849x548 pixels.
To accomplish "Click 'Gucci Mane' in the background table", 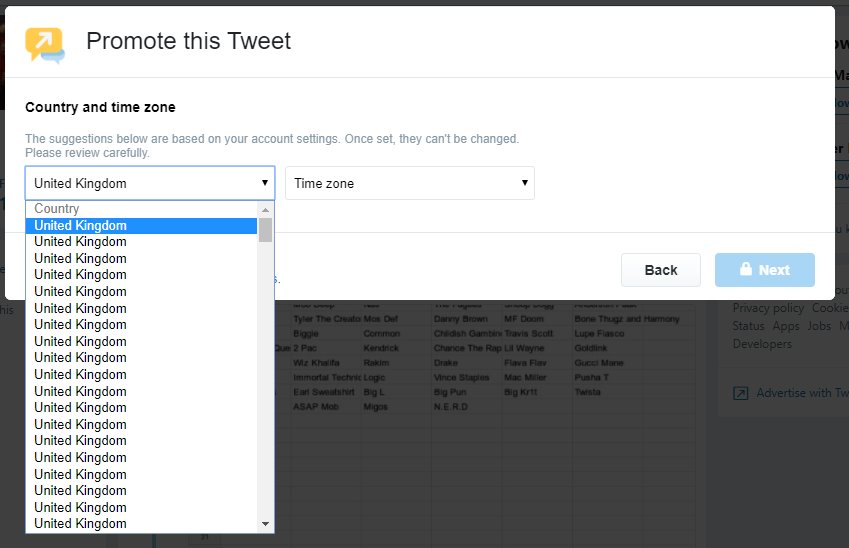I will 599,363.
